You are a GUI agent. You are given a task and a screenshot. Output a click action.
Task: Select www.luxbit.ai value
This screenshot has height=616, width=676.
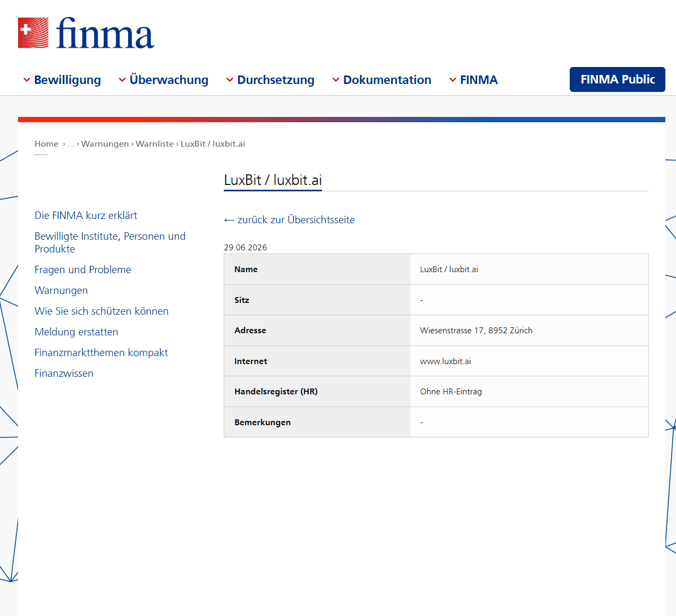445,361
